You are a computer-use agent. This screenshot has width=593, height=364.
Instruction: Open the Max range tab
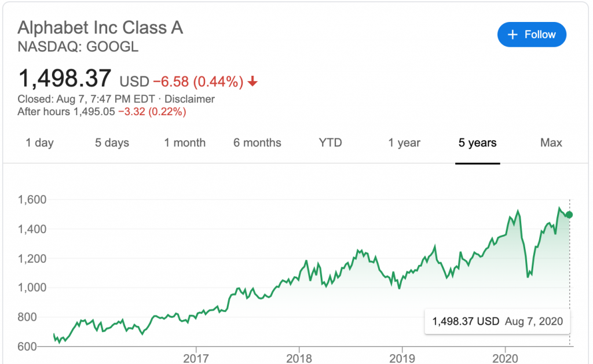tap(551, 143)
